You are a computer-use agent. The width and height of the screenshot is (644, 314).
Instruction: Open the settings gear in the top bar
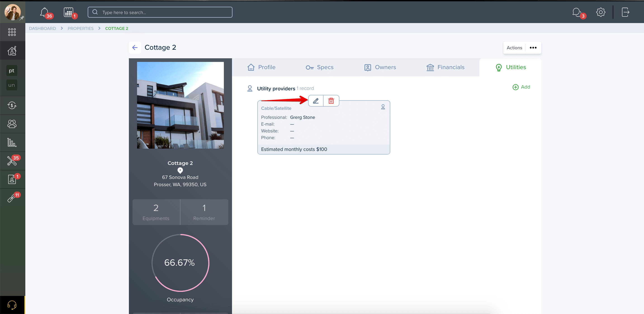point(601,12)
